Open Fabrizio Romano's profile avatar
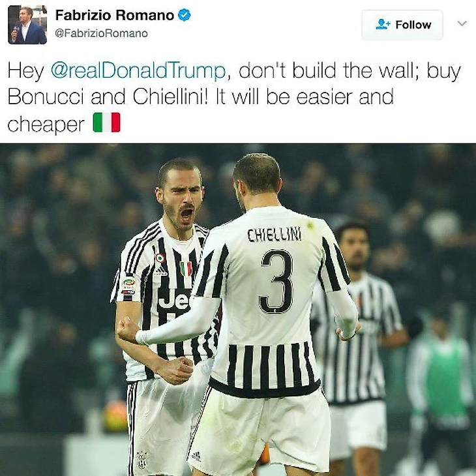Screen dimensions: 476x476 point(27,25)
